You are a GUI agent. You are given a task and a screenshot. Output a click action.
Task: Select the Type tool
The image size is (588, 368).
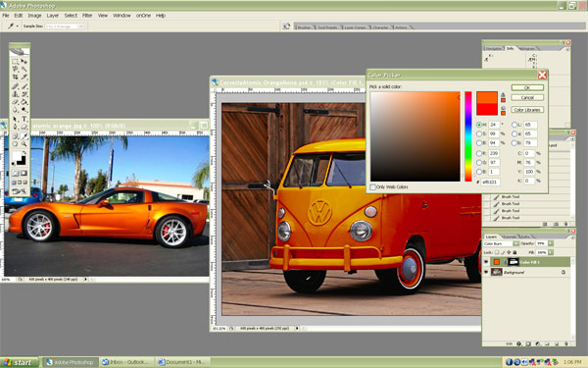tap(24, 119)
